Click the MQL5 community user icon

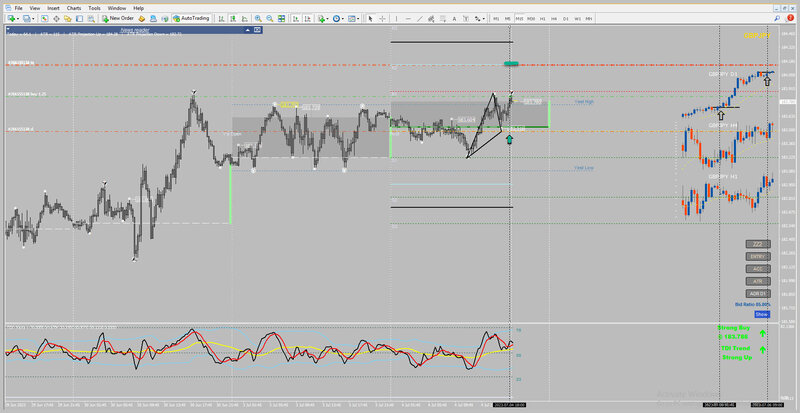153,18
